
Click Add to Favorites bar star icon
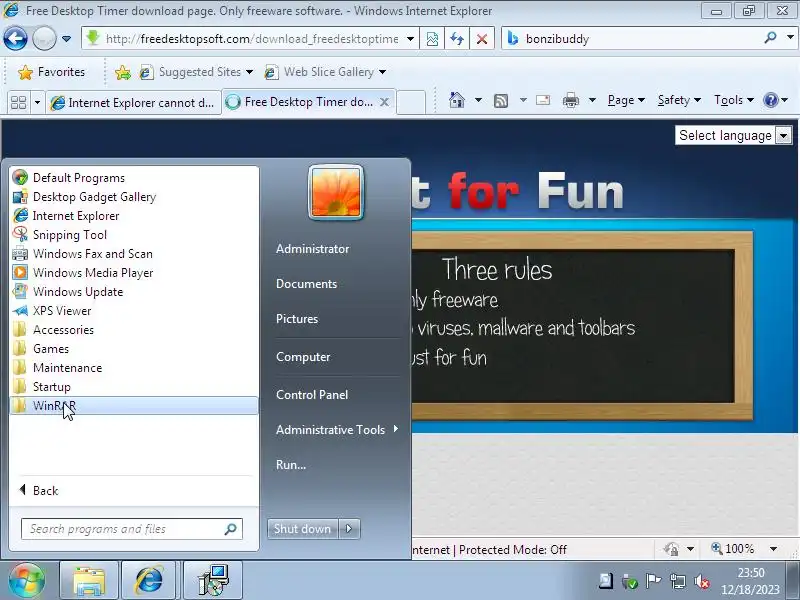tap(122, 72)
